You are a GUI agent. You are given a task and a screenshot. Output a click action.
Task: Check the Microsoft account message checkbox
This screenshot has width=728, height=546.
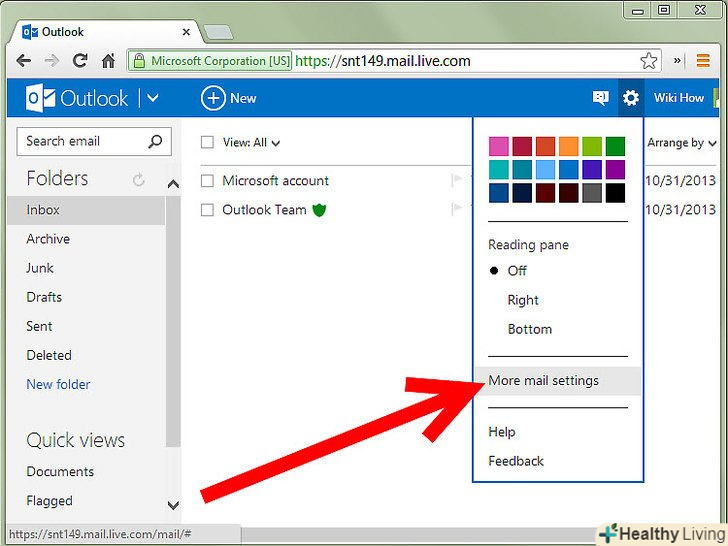point(207,181)
